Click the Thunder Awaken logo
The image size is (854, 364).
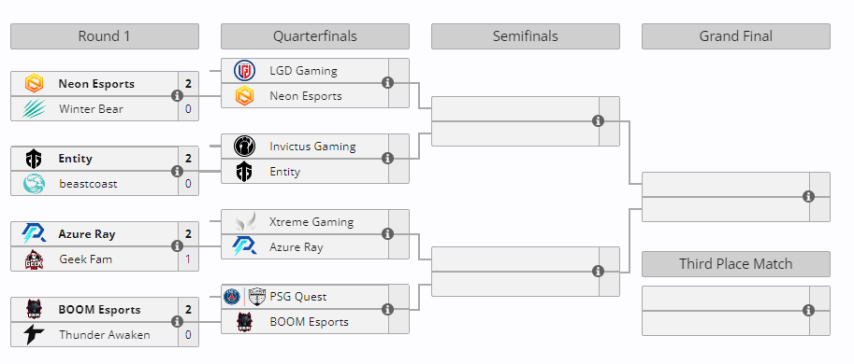click(x=33, y=335)
